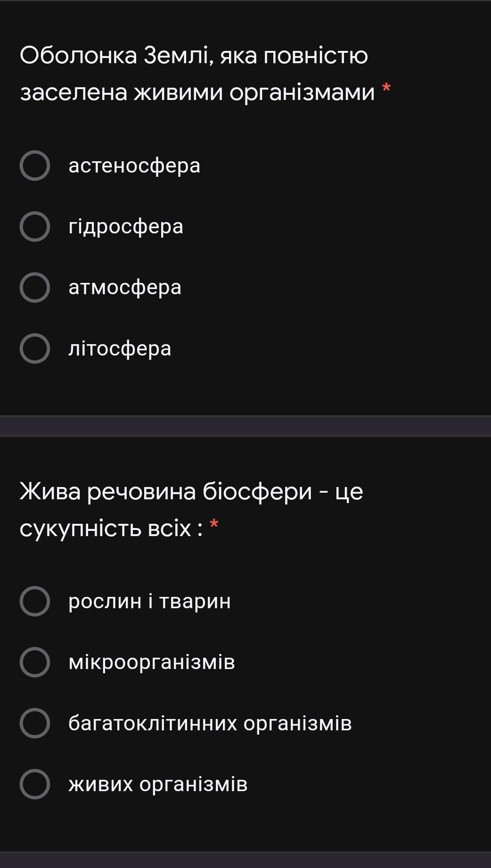
Task: Click the астеносфера answer label
Action: pyautogui.click(x=134, y=165)
